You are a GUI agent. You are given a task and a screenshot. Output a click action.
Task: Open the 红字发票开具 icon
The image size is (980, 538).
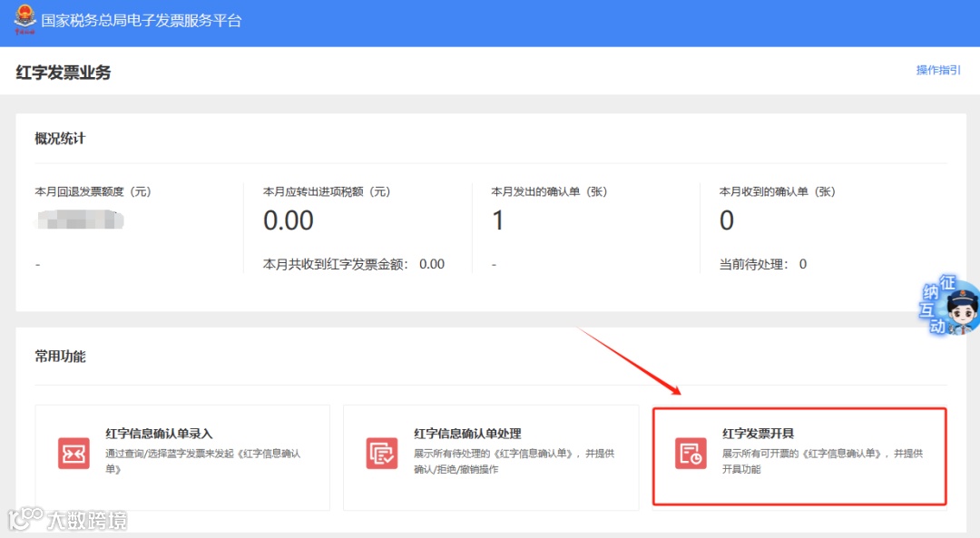[691, 453]
